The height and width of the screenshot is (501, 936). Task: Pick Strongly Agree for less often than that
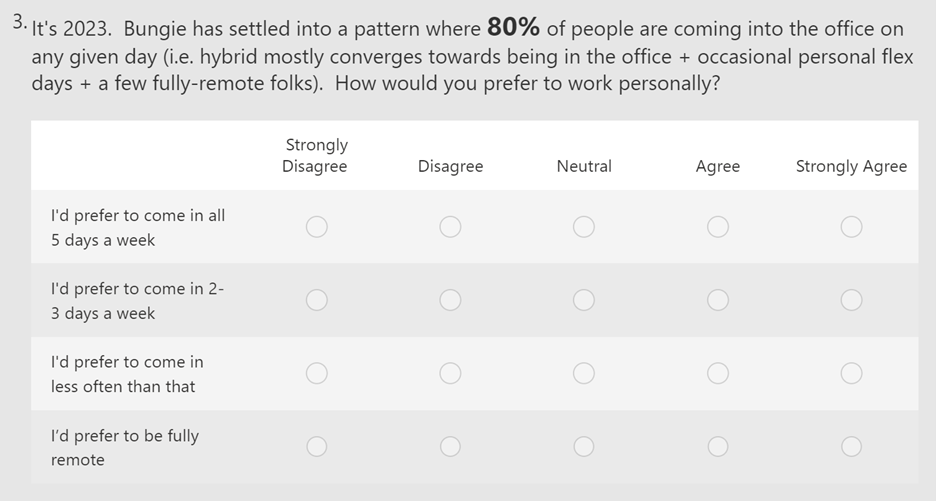point(851,373)
